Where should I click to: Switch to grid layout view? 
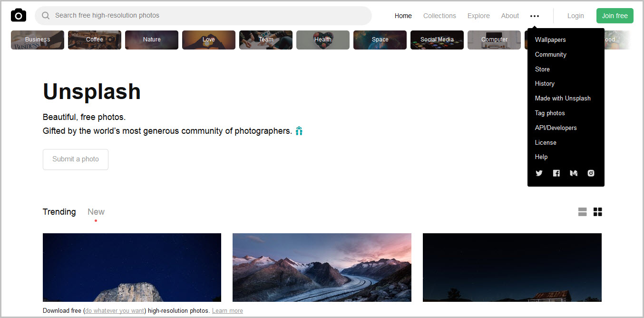[598, 212]
